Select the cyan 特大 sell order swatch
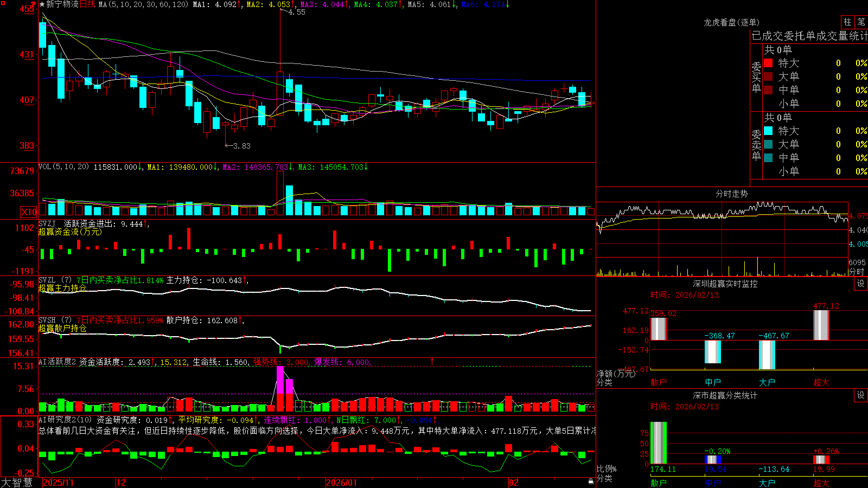 (x=768, y=131)
